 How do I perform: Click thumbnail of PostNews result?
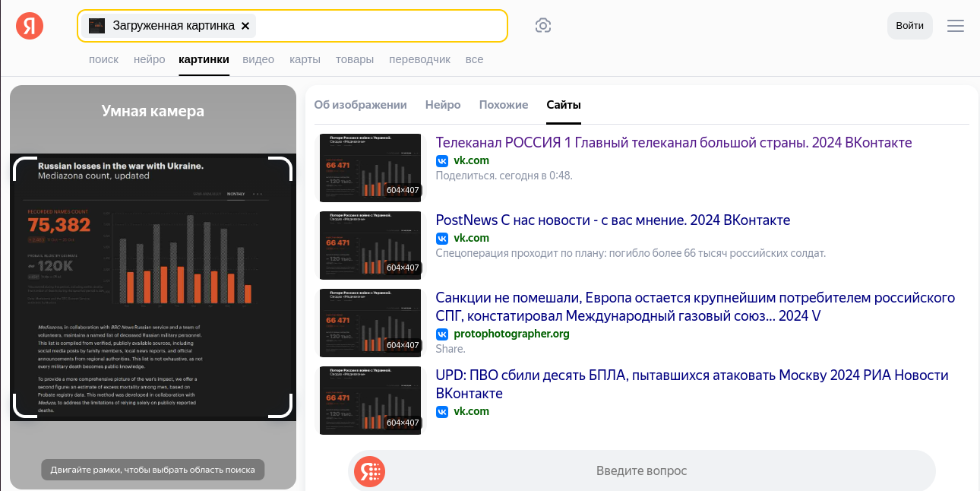pos(370,245)
